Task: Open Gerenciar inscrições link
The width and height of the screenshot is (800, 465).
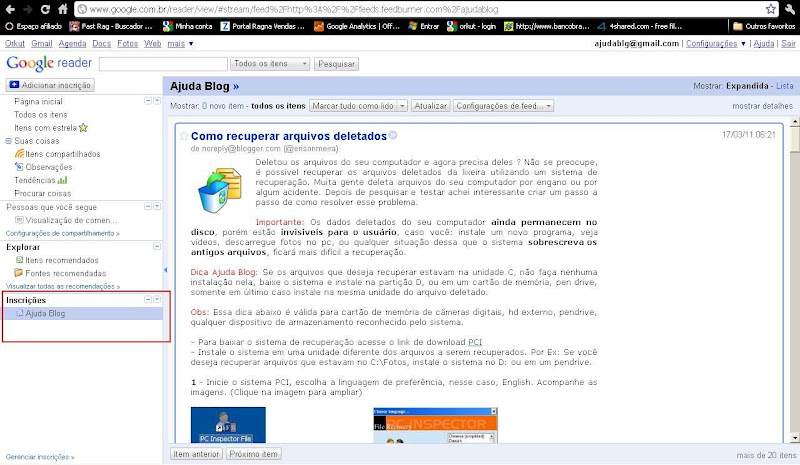Action: [40, 457]
